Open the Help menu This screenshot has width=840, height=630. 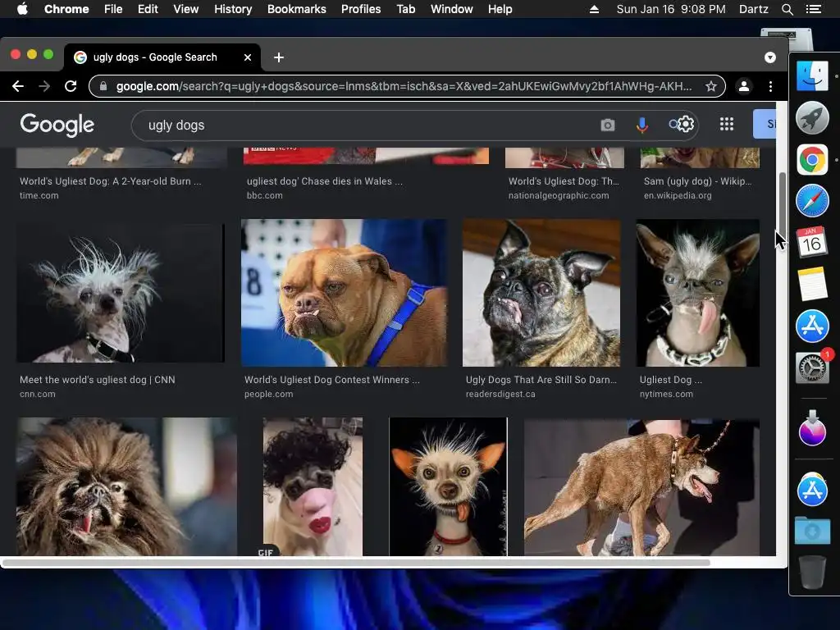[x=500, y=9]
